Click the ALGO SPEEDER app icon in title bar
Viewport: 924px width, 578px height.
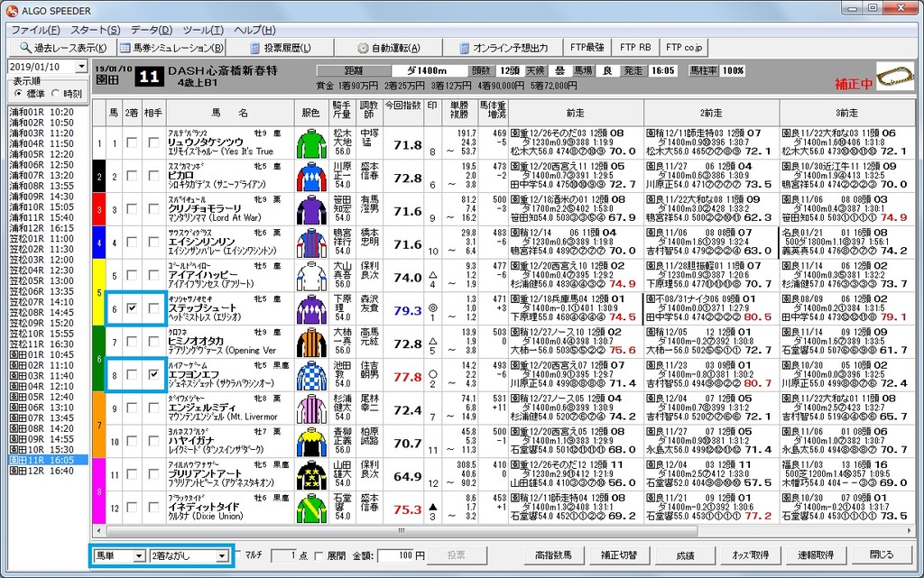(11, 11)
